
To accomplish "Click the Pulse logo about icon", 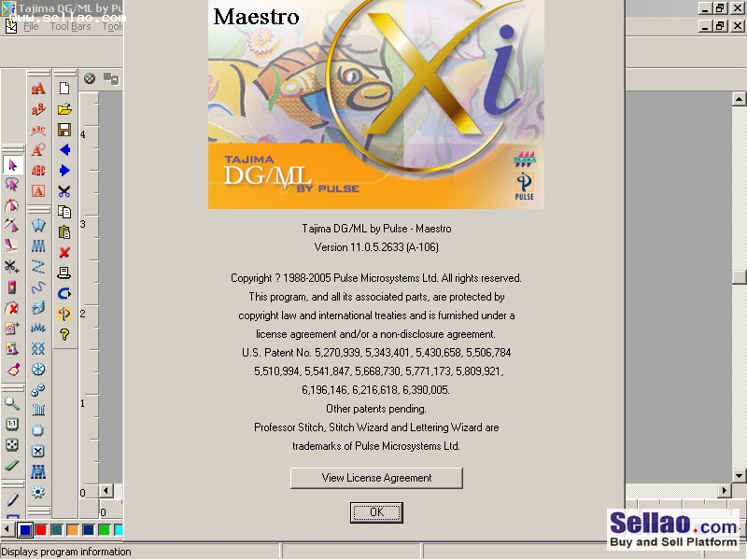I will 64,314.
